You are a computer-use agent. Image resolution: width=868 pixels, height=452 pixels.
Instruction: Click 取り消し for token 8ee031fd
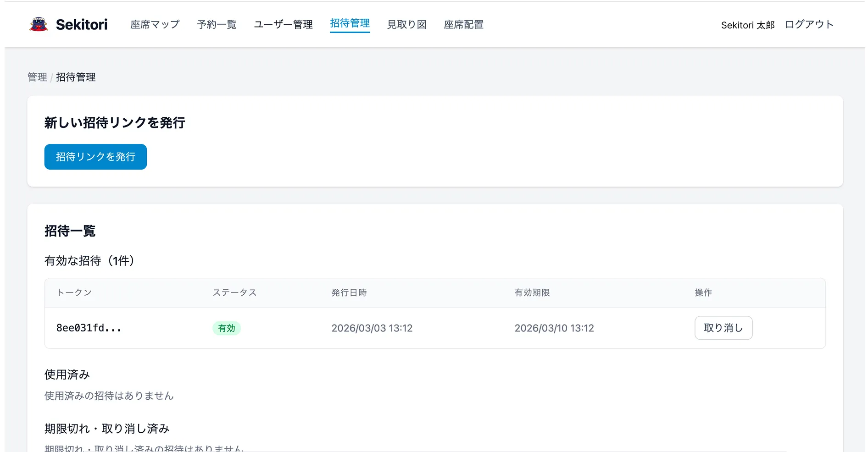tap(723, 328)
